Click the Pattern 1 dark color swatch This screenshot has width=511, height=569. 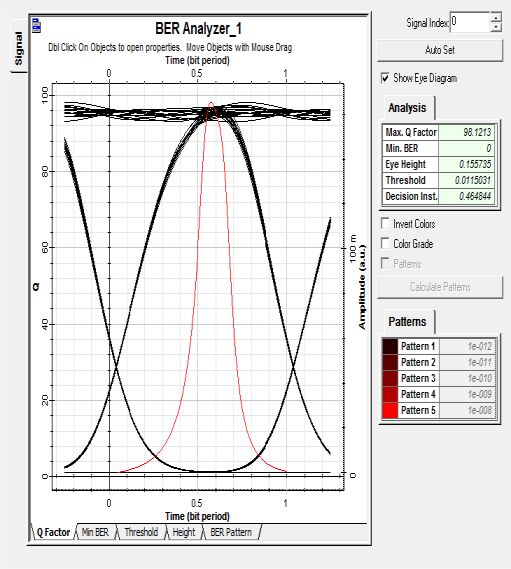click(x=390, y=346)
